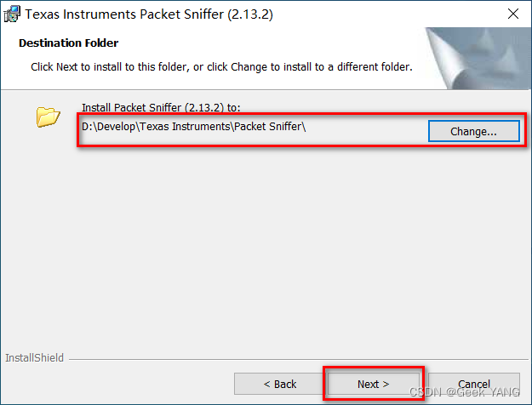Click the installer icon in the title bar

pos(13,14)
